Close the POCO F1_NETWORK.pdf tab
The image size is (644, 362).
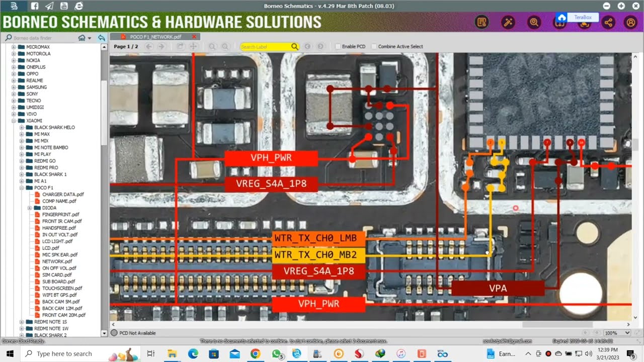(x=194, y=37)
